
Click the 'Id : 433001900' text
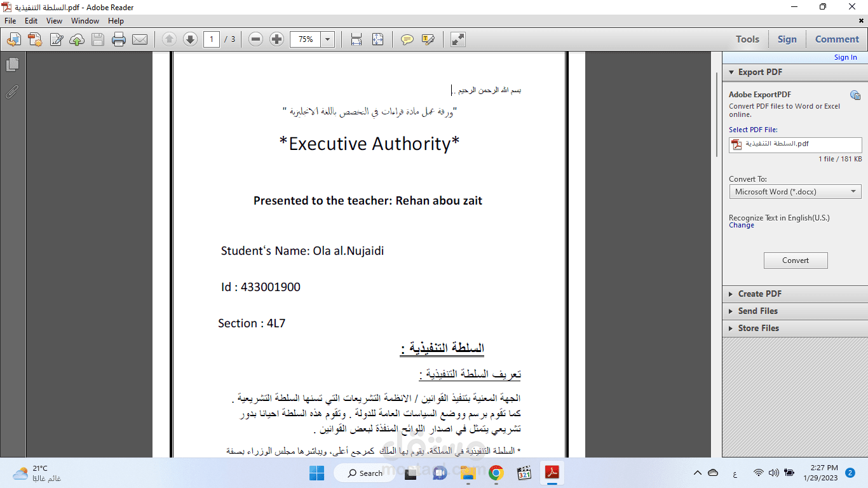[x=261, y=287]
